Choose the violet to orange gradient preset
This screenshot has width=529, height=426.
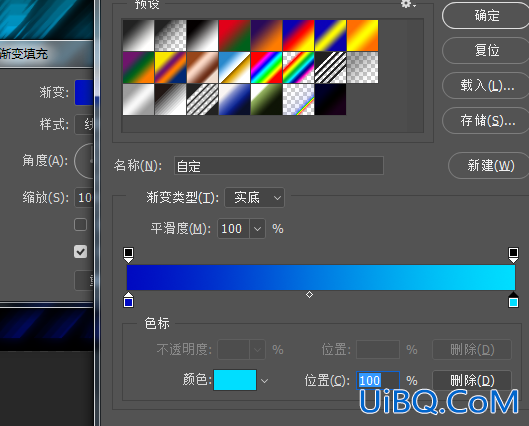[267, 35]
